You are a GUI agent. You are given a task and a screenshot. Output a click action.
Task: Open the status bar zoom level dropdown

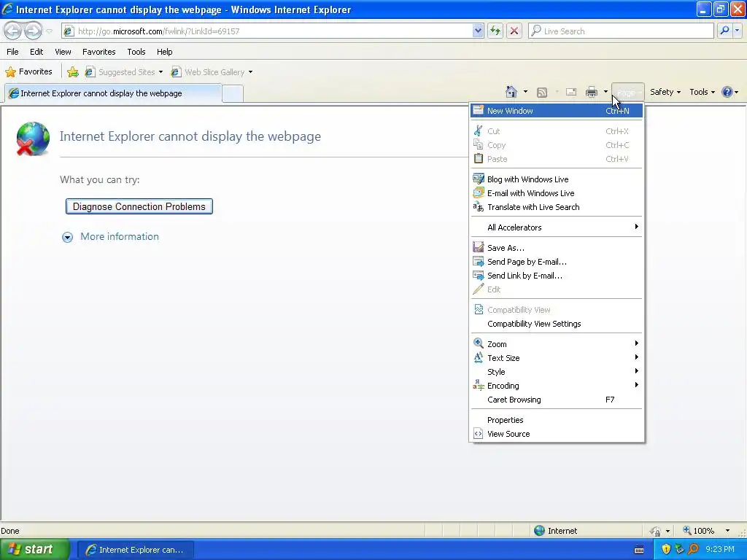click(727, 531)
